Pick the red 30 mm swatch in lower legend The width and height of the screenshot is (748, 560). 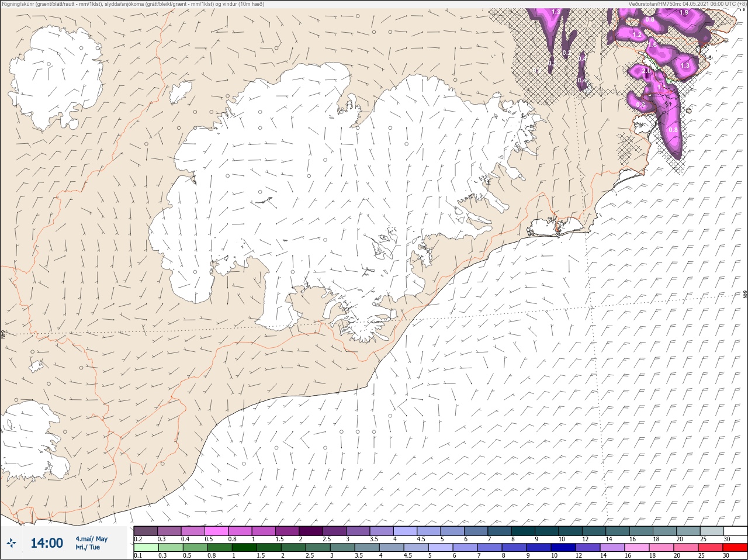click(x=735, y=548)
